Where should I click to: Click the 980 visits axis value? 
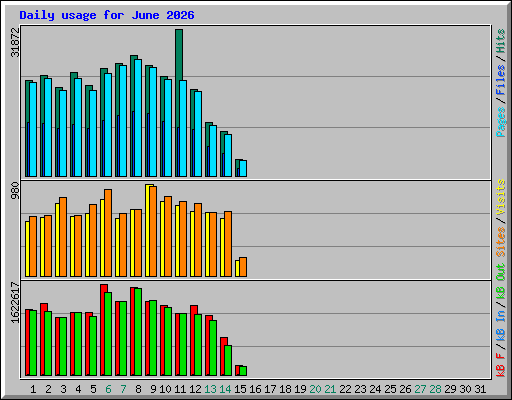15,191
